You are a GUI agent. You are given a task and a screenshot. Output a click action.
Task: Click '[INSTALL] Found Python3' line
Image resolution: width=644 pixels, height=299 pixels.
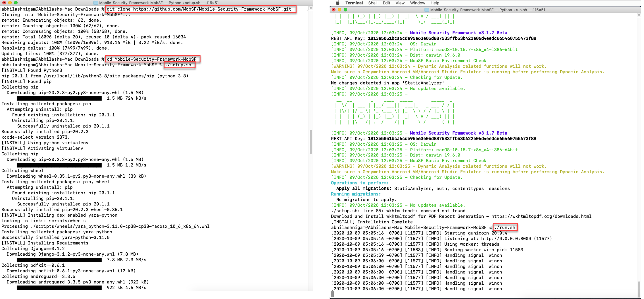32,70
